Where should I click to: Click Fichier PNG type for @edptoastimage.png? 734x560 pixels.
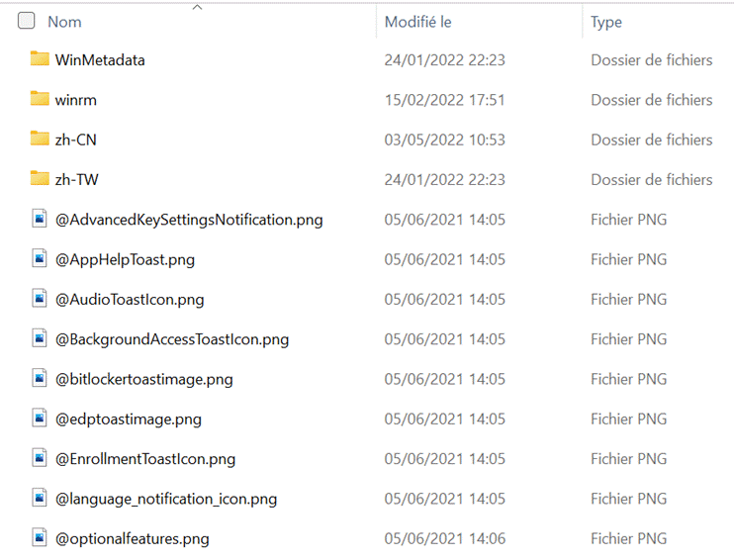point(629,420)
